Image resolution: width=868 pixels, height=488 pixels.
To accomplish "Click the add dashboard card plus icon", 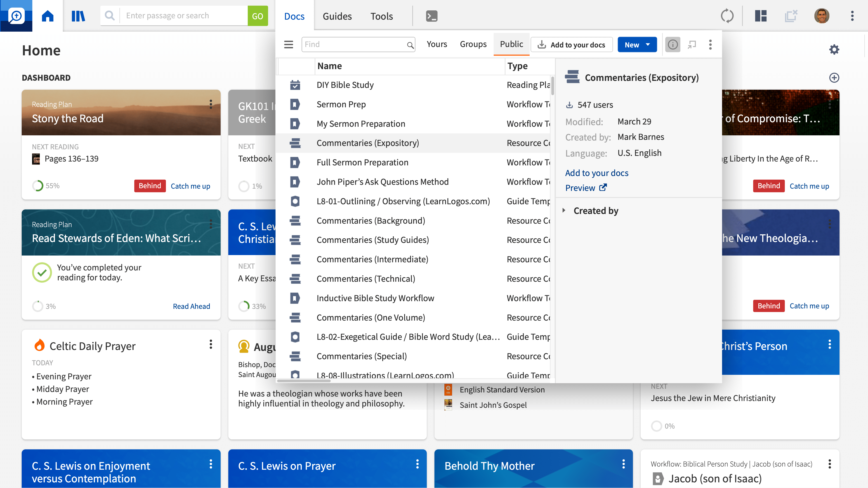I will (834, 78).
